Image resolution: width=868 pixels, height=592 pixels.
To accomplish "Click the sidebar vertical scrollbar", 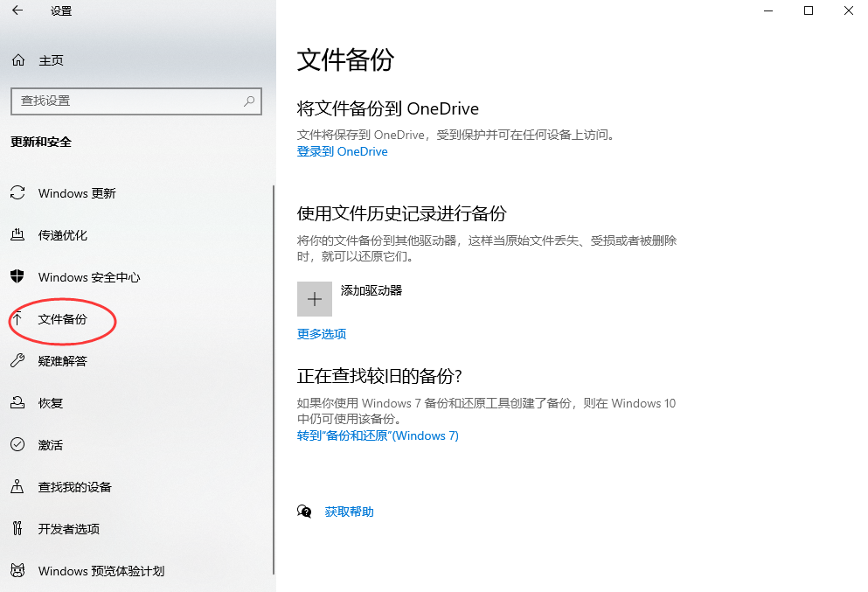I will coord(274,376).
